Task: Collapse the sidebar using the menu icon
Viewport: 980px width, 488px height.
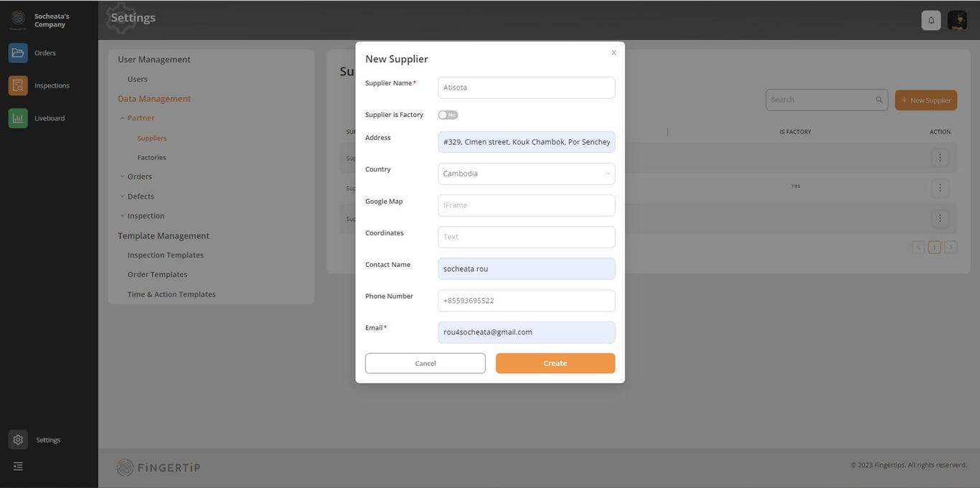Action: pyautogui.click(x=18, y=466)
